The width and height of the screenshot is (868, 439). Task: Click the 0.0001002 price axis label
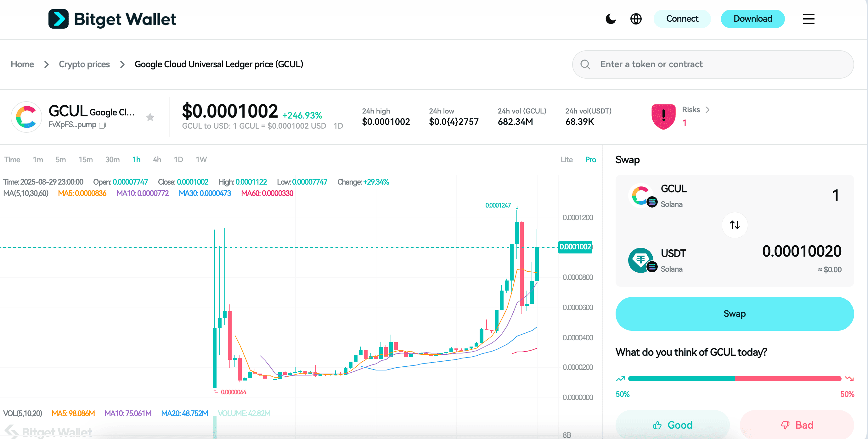click(575, 247)
